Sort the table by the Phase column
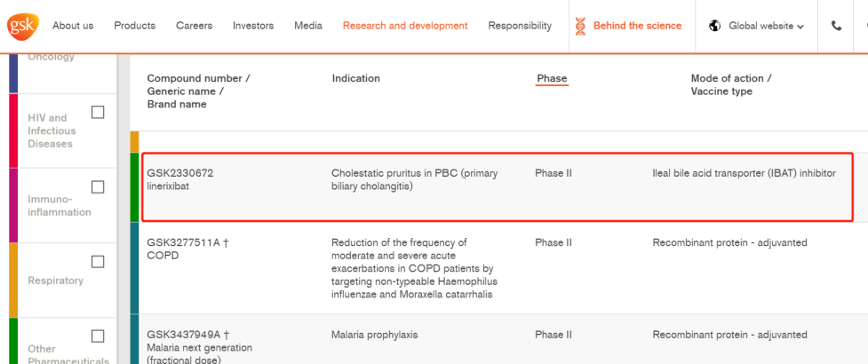Image resolution: width=868 pixels, height=364 pixels. click(x=552, y=78)
